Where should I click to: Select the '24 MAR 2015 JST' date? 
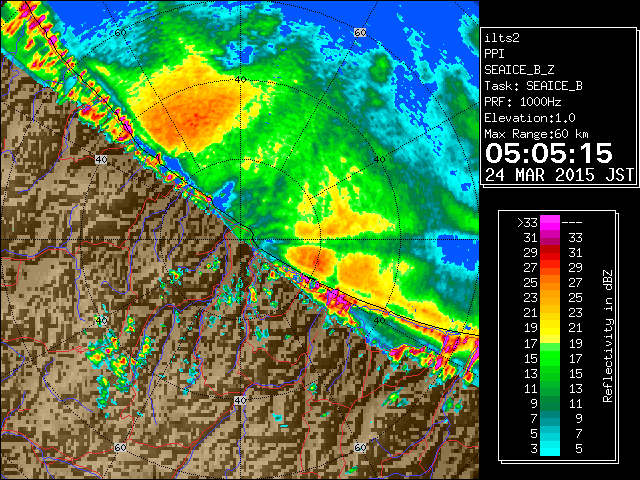tap(559, 175)
